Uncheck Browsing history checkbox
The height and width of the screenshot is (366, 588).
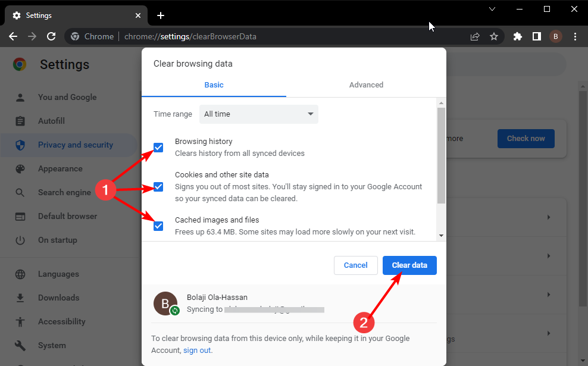[158, 148]
